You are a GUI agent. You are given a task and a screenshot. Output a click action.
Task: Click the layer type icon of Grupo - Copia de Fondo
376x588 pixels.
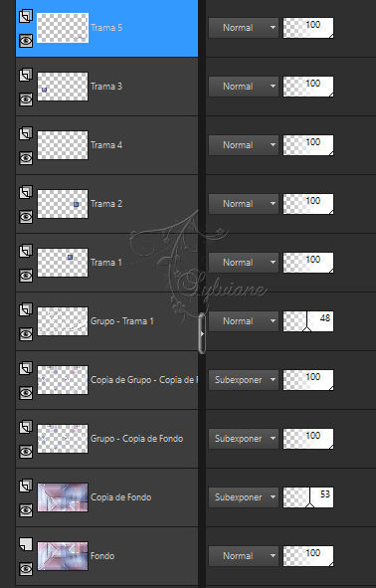point(26,427)
